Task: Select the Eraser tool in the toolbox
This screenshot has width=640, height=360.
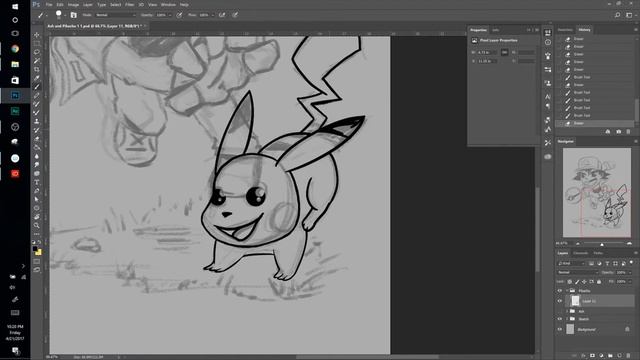Action: click(37, 139)
